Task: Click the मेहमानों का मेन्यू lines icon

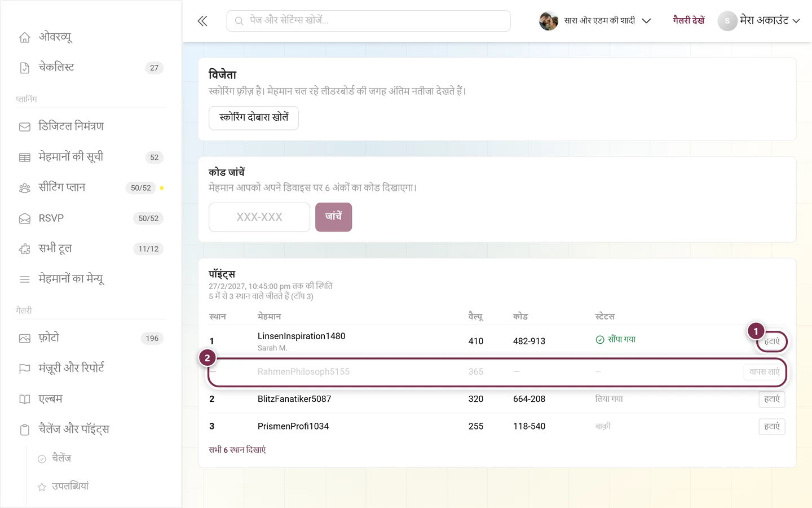Action: click(x=25, y=279)
